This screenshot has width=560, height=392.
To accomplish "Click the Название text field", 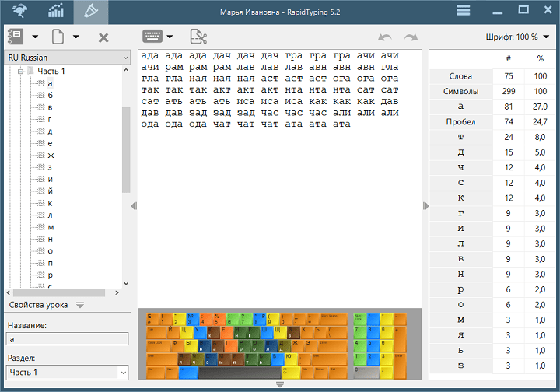I will (x=67, y=339).
